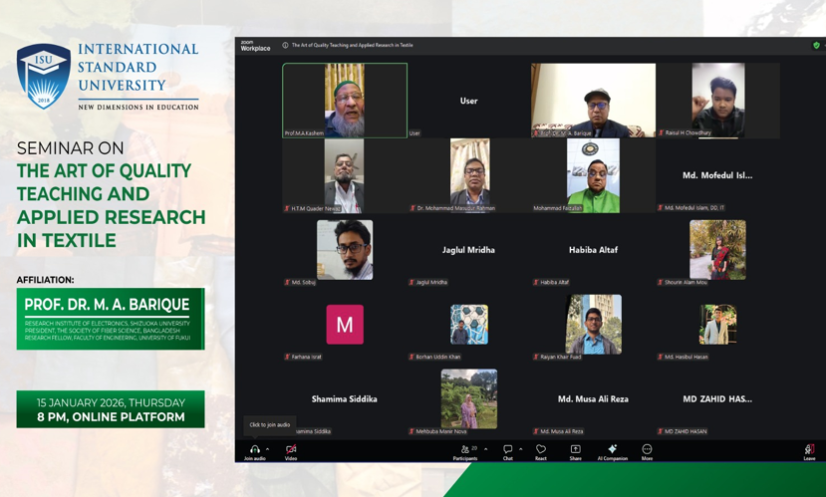826x497 pixels.
Task: Select Jaglul Mridha's participant tile
Action: click(468, 250)
